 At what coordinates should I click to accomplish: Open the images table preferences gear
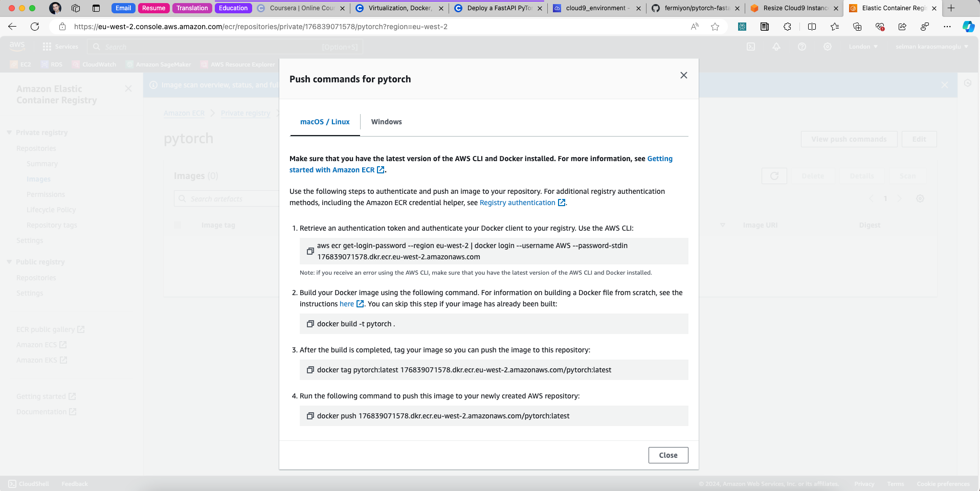pyautogui.click(x=920, y=198)
